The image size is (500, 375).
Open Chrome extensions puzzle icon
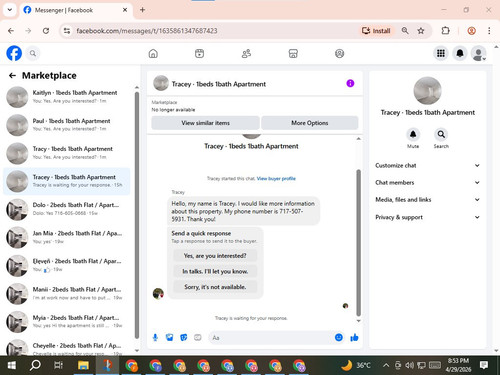pos(445,31)
